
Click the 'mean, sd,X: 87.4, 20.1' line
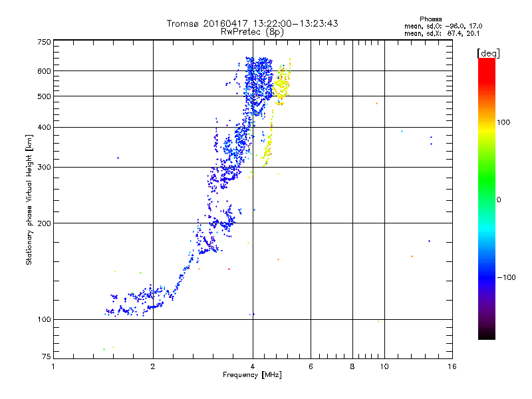point(442,34)
